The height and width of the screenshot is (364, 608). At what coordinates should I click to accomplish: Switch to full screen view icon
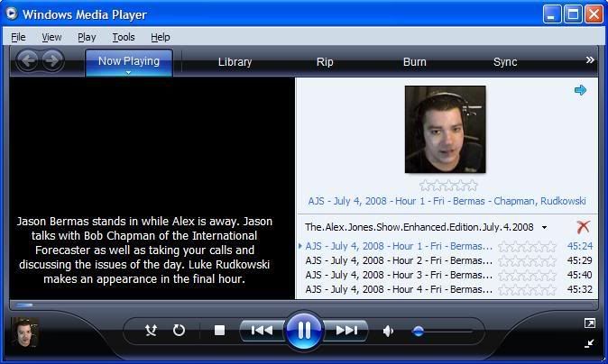tap(589, 323)
